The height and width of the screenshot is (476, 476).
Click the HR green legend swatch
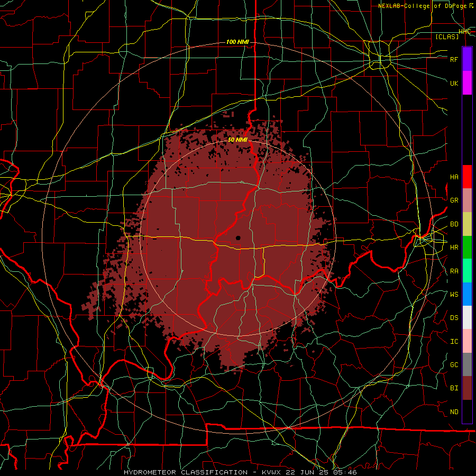pos(467,247)
